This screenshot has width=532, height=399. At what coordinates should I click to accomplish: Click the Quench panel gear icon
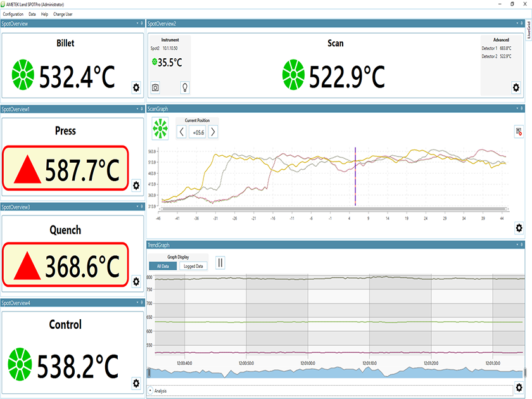click(136, 282)
